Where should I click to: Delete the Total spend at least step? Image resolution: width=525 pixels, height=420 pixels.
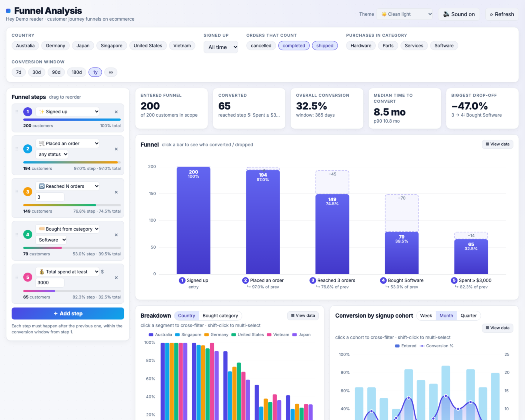(x=116, y=277)
